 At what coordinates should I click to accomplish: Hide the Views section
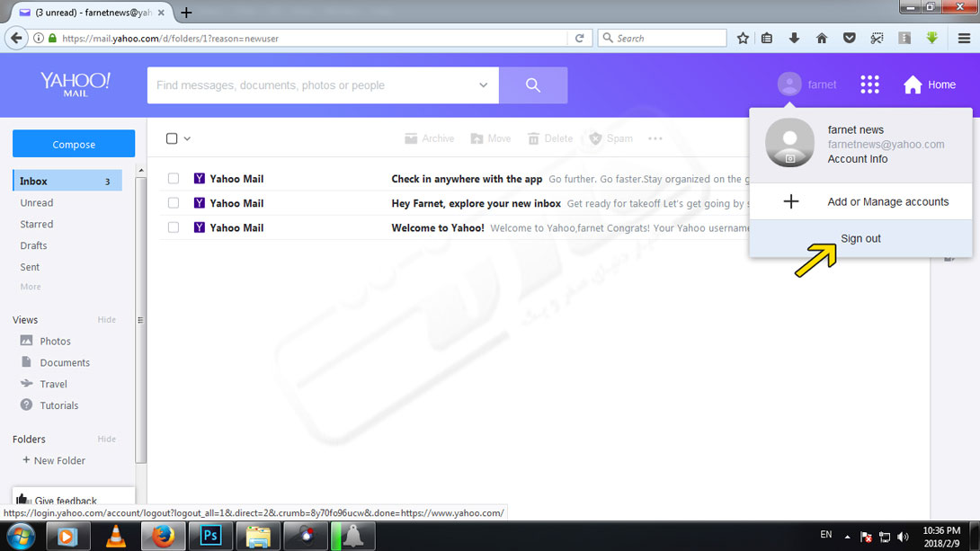(106, 319)
